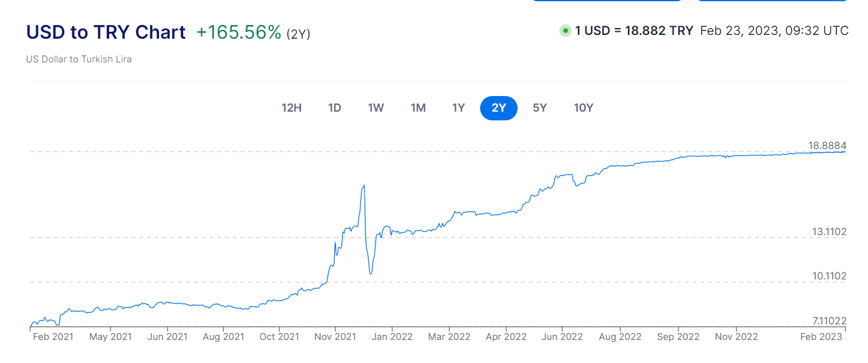Show the 5Y chart range
This screenshot has width=868, height=363.
pyautogui.click(x=539, y=108)
